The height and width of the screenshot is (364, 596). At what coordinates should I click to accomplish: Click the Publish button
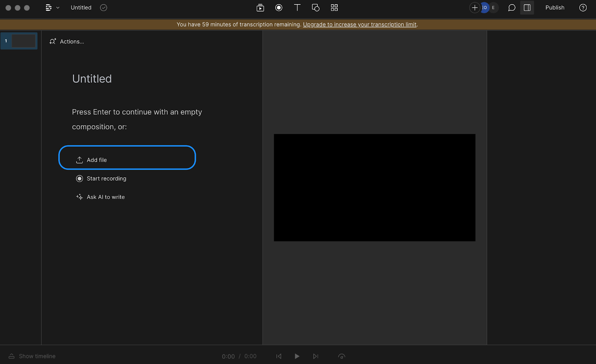[555, 7]
